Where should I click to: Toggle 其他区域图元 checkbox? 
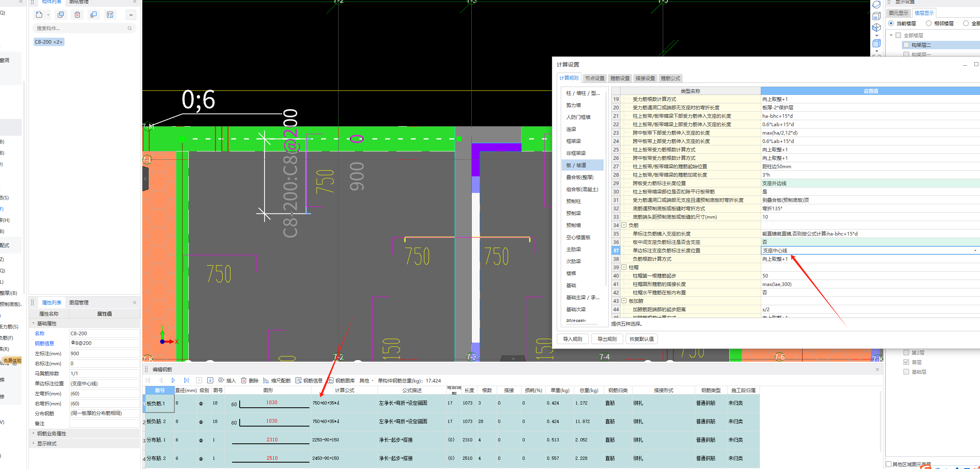click(x=889, y=464)
